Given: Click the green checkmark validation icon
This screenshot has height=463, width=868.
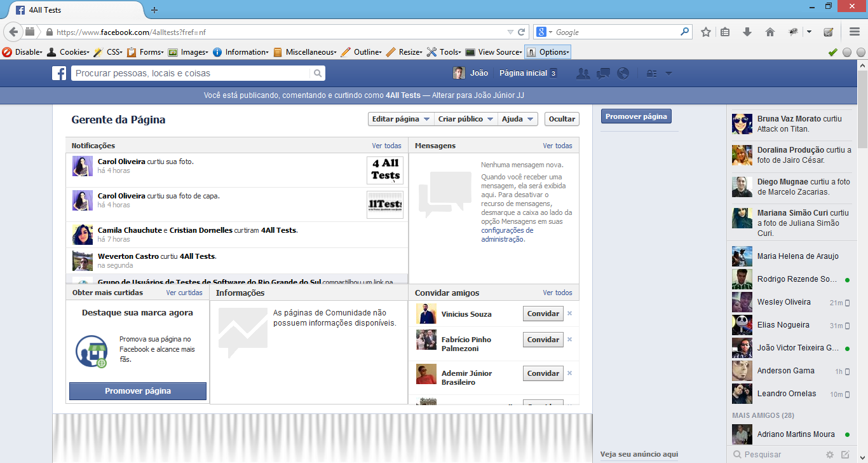Looking at the screenshot, I should (x=833, y=52).
